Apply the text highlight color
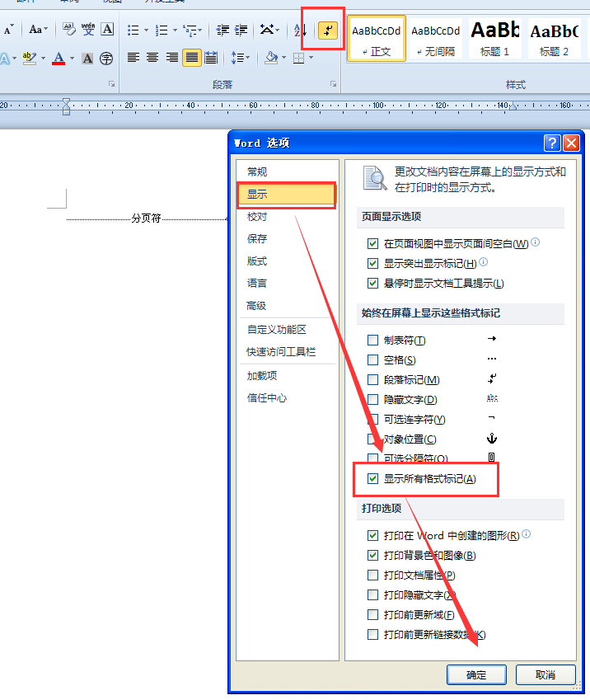Viewport: 590px width, 700px height. pyautogui.click(x=30, y=59)
